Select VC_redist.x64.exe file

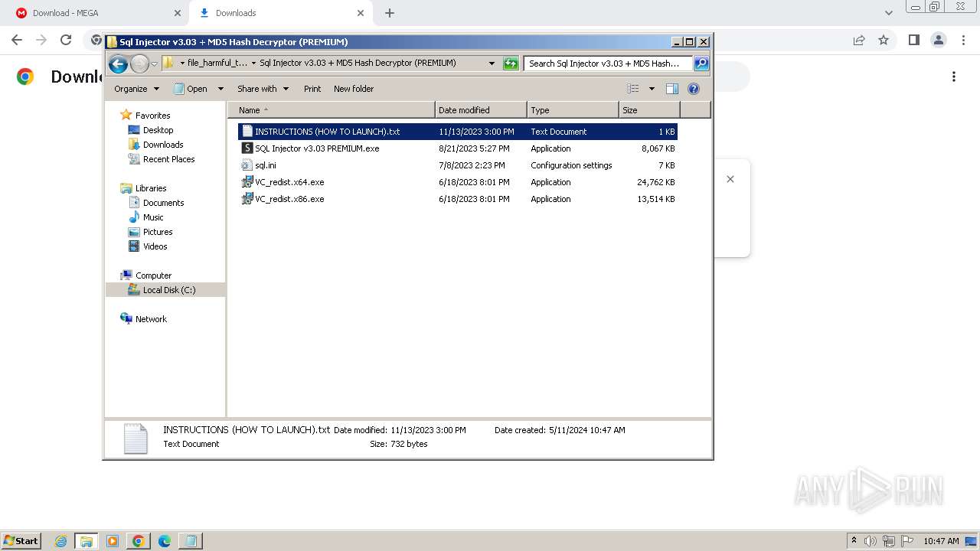[458, 182]
